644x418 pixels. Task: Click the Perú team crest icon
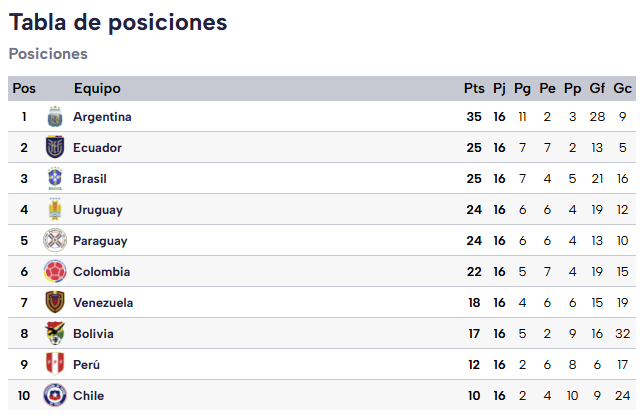coord(55,365)
